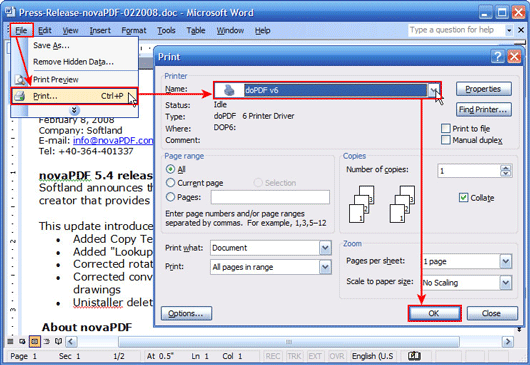Switch to Normal view icon in status area
Image resolution: width=530 pixels, height=365 pixels.
pyautogui.click(x=10, y=341)
